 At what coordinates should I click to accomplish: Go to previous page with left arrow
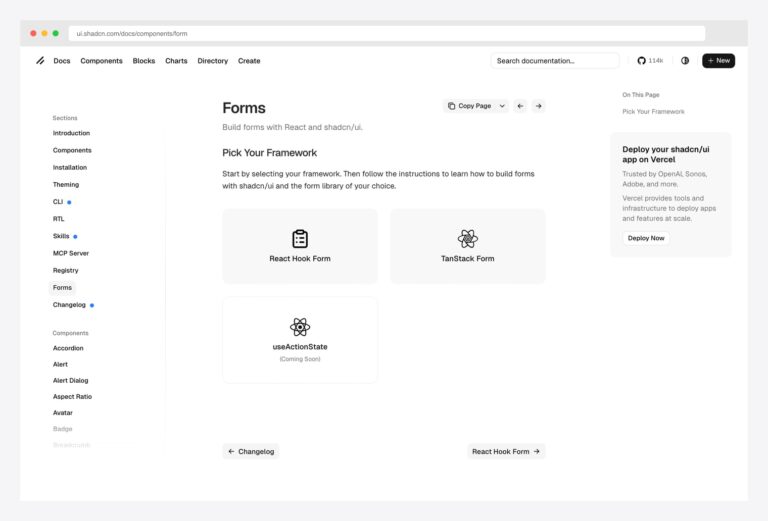[x=520, y=106]
